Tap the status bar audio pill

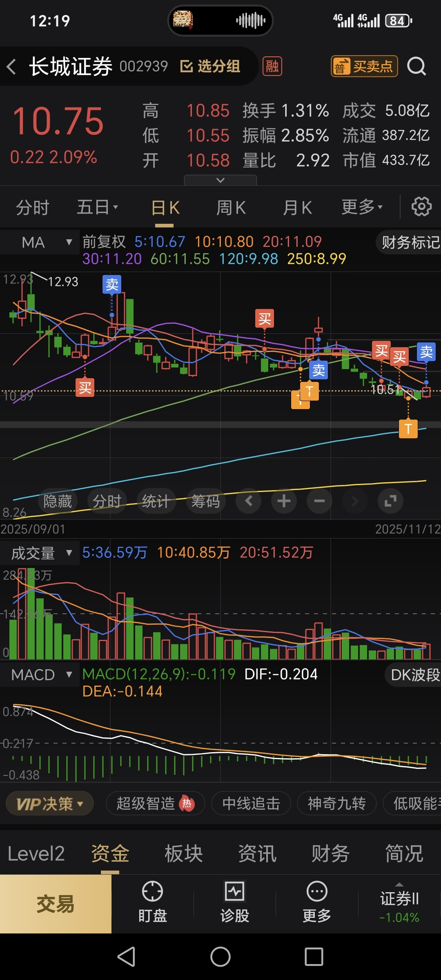tap(220, 20)
